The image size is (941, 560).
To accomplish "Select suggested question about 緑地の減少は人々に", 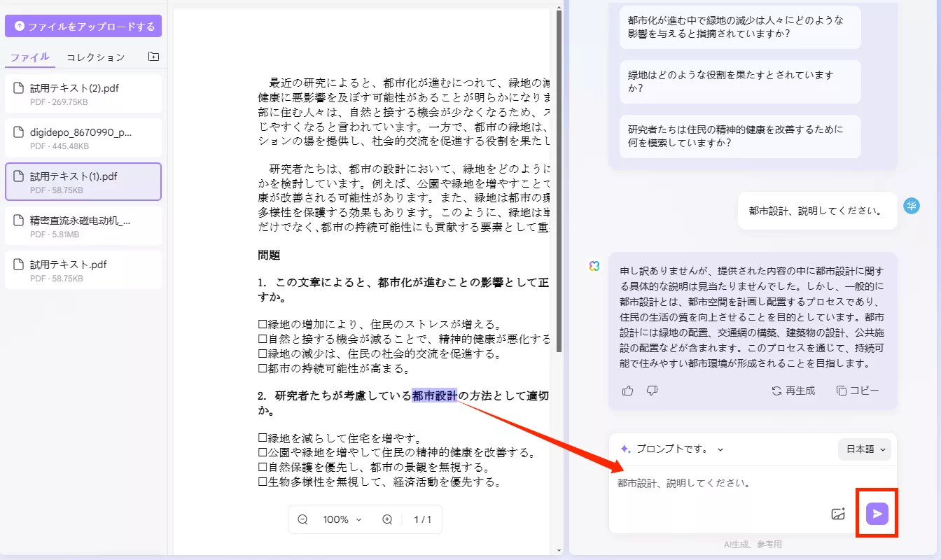I will pos(740,27).
